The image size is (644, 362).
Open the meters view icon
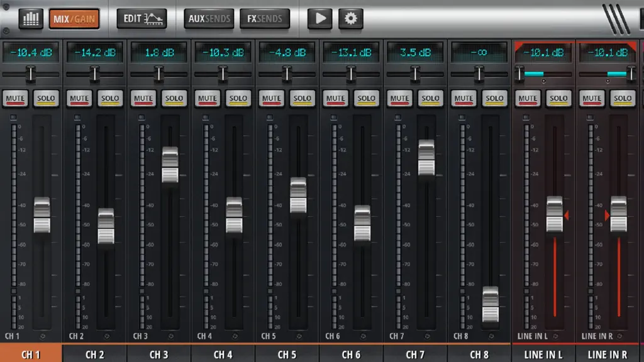(x=31, y=19)
